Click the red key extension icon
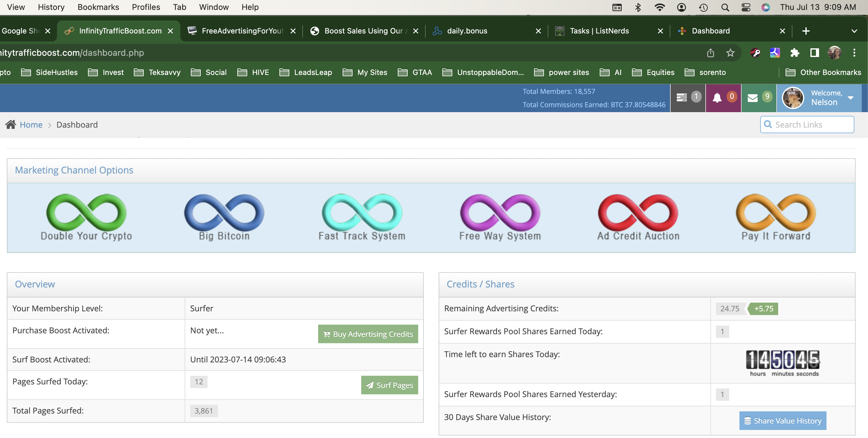Viewport: 868px width, 438px height. (x=755, y=53)
